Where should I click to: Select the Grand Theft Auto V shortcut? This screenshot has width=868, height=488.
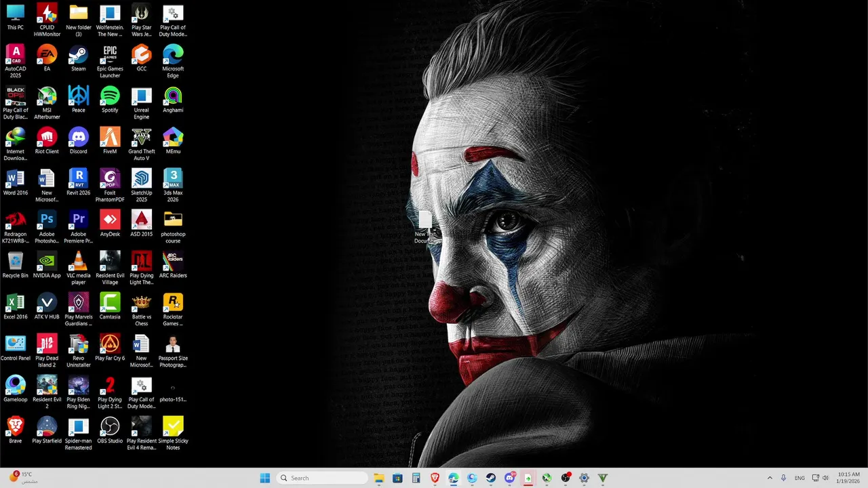(x=141, y=144)
